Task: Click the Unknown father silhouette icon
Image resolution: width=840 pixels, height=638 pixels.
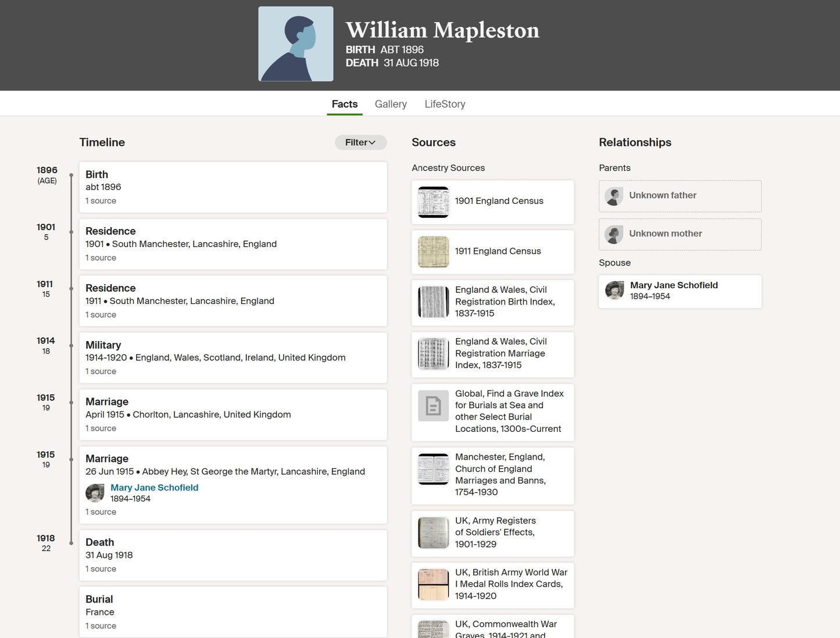Action: pos(613,196)
